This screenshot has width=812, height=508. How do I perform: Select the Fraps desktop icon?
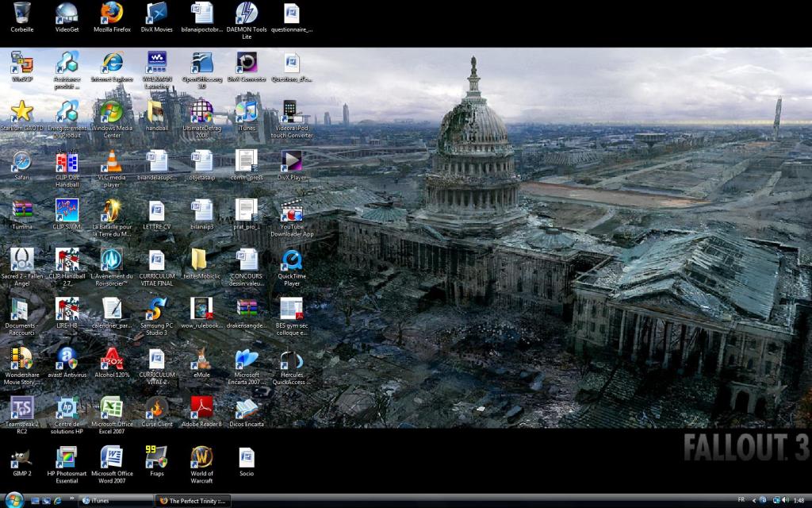[156, 460]
